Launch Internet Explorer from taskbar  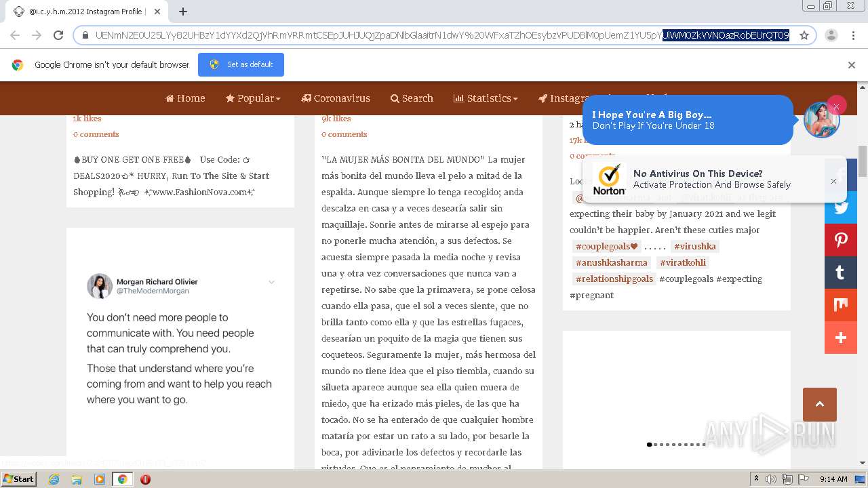click(54, 479)
